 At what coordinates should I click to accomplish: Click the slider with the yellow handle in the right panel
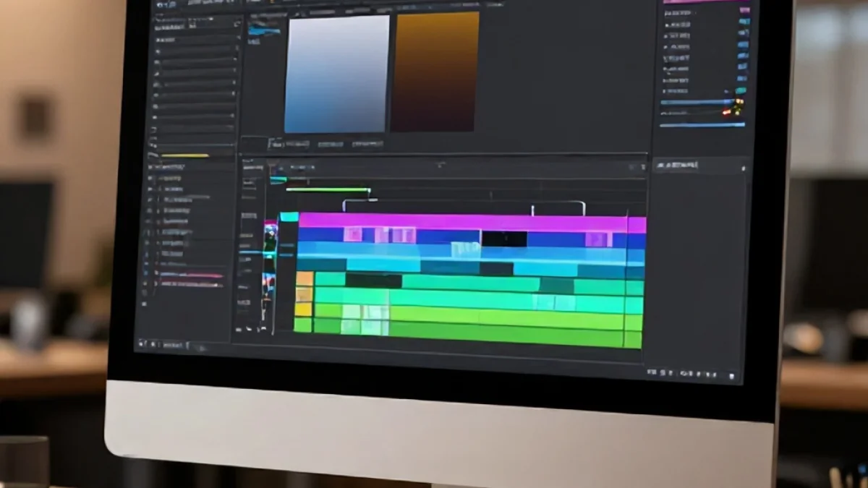tap(702, 102)
